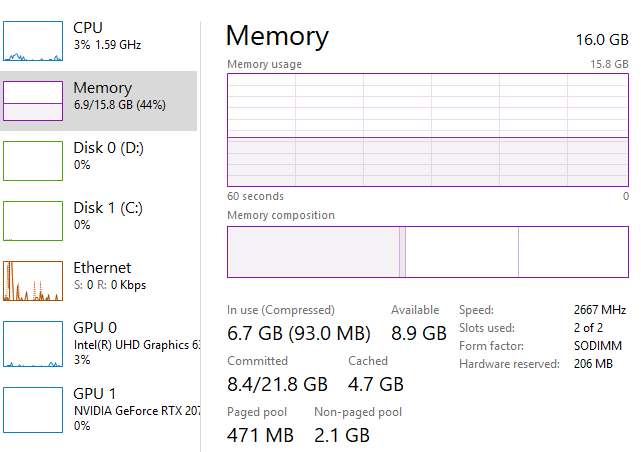The width and height of the screenshot is (641, 452).
Task: Click the GPU 0 graph thumbnail
Action: tap(33, 342)
